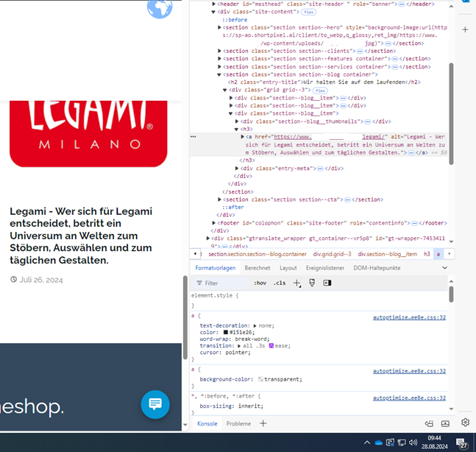Image resolution: width=476 pixels, height=452 pixels.
Task: Show more style tabs chevron dropdown
Action: pyautogui.click(x=444, y=268)
